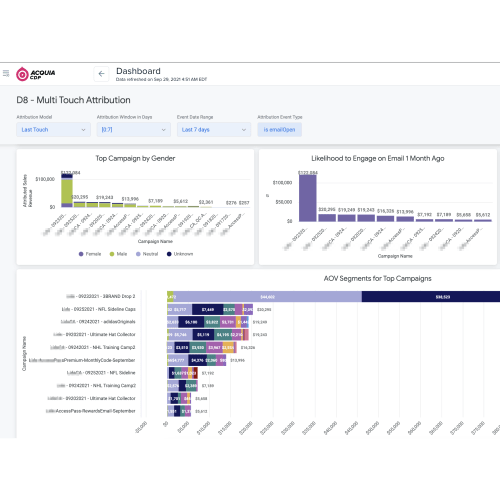Toggle the Female legend item
The image size is (500, 500).
coord(90,254)
